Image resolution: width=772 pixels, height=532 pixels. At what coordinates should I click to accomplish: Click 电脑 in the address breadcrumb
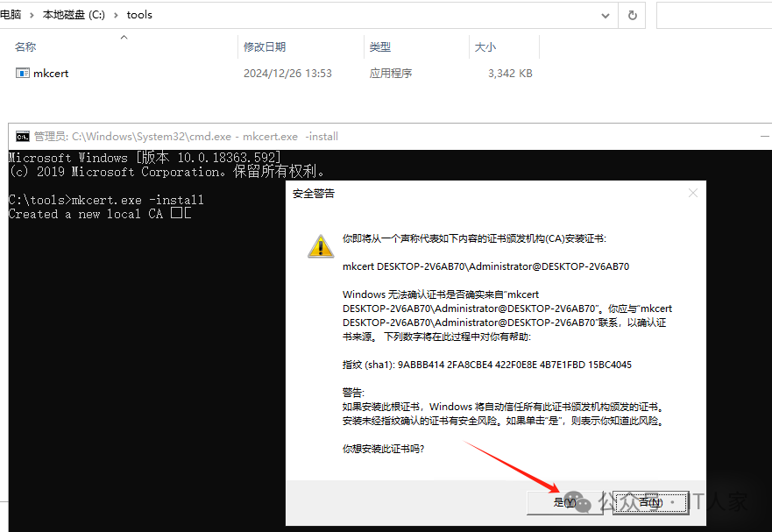coord(11,15)
